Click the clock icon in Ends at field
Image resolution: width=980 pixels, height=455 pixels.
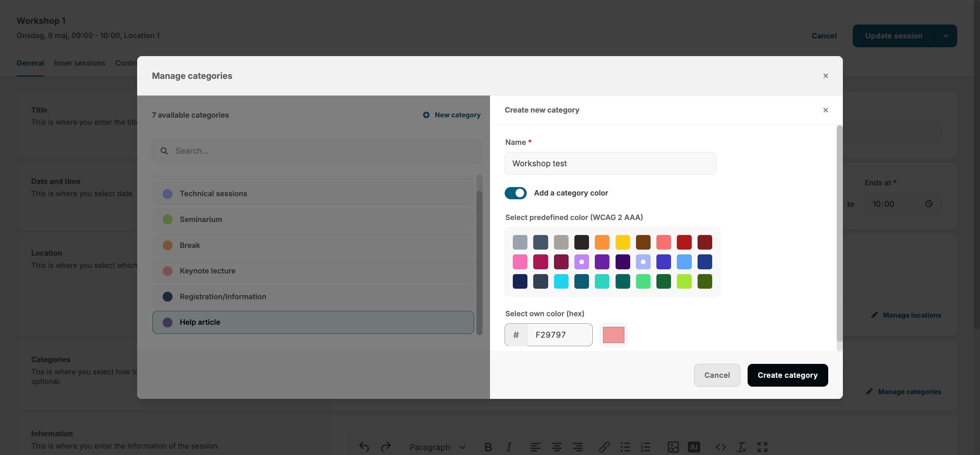(x=929, y=204)
